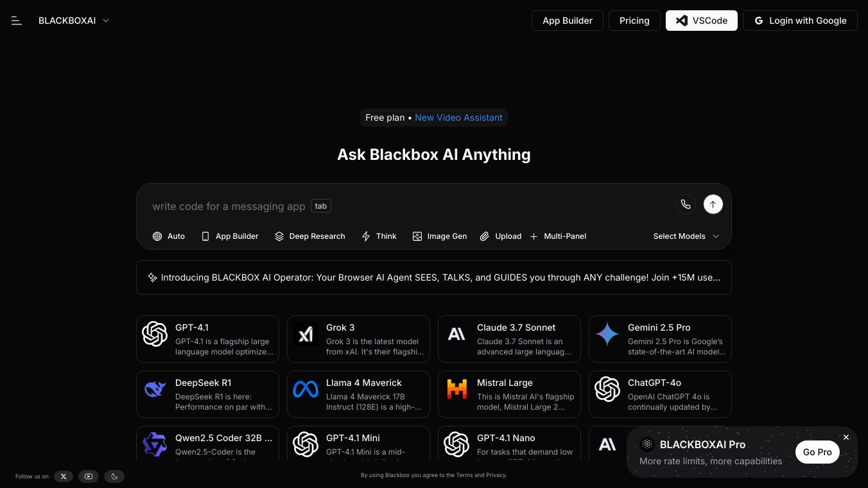Click the phone voice call icon
The height and width of the screenshot is (488, 868).
coord(686,204)
